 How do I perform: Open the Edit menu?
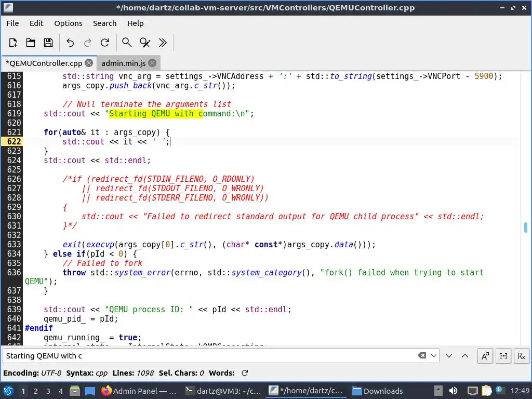click(36, 23)
